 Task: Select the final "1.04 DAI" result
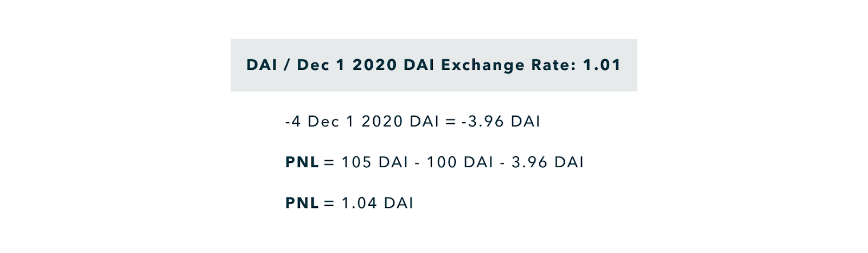(377, 203)
